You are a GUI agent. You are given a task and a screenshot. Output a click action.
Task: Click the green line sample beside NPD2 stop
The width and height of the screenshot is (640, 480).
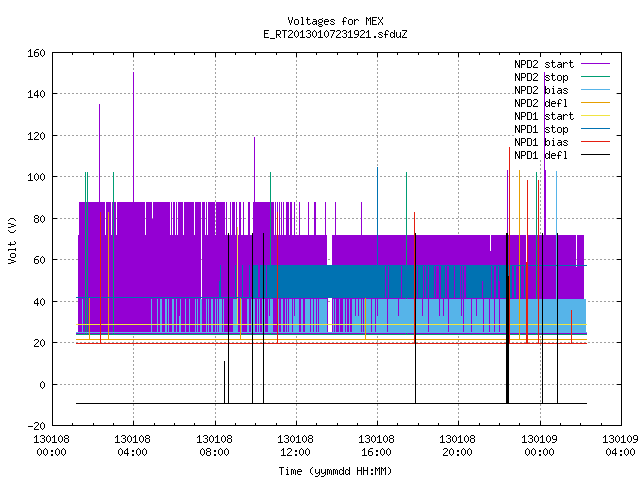tap(596, 77)
